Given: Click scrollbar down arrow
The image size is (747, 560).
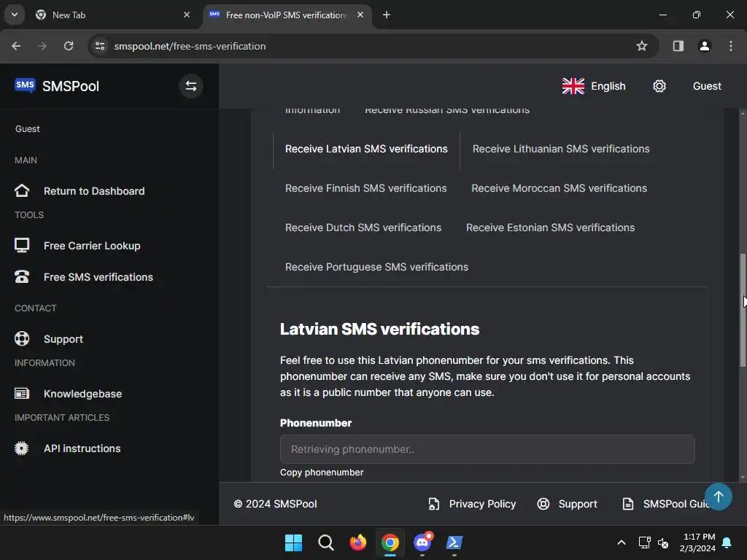Looking at the screenshot, I should point(742,477).
